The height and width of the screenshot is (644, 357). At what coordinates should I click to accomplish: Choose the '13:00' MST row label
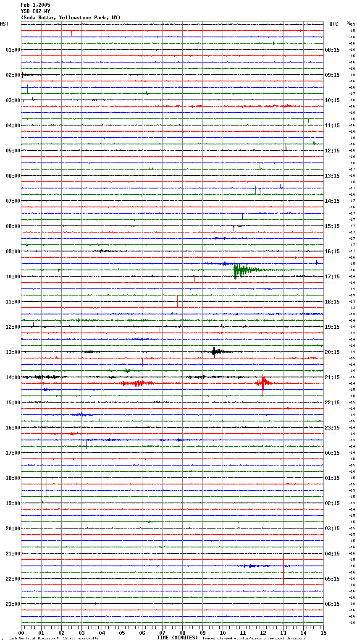coord(13,352)
